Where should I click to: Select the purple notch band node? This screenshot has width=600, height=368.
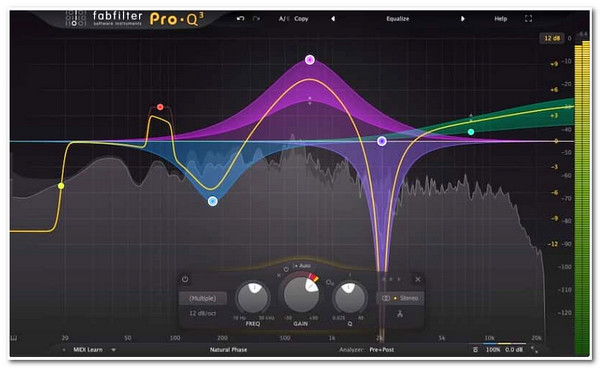click(x=382, y=141)
